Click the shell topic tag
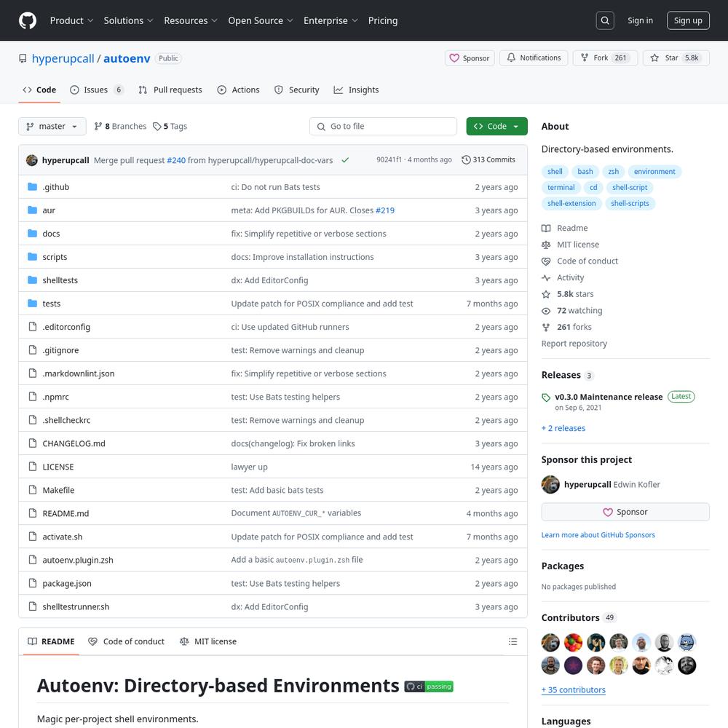The height and width of the screenshot is (728, 728). pyautogui.click(x=555, y=172)
